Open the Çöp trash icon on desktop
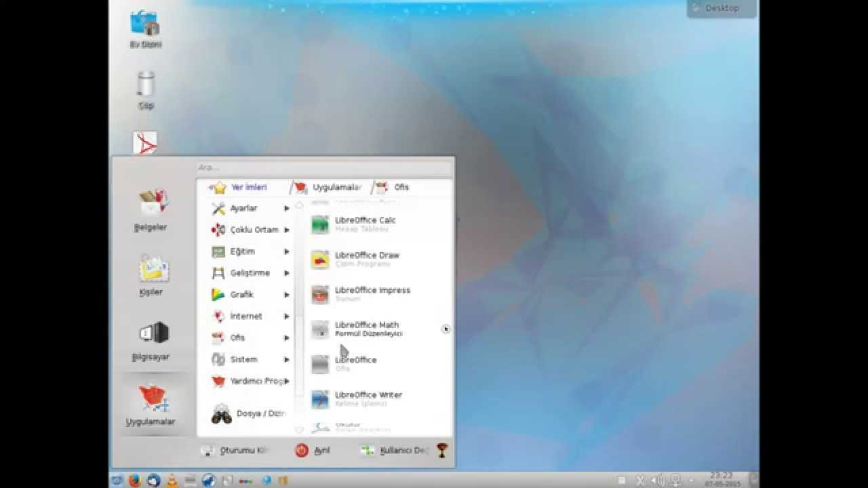 point(146,90)
